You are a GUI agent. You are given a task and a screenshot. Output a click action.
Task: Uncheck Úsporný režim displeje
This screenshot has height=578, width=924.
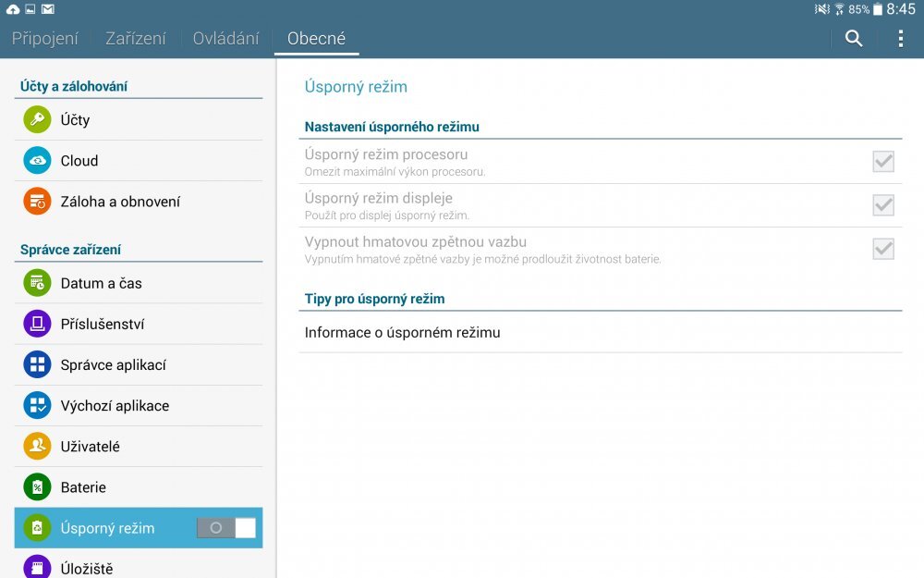click(x=883, y=205)
